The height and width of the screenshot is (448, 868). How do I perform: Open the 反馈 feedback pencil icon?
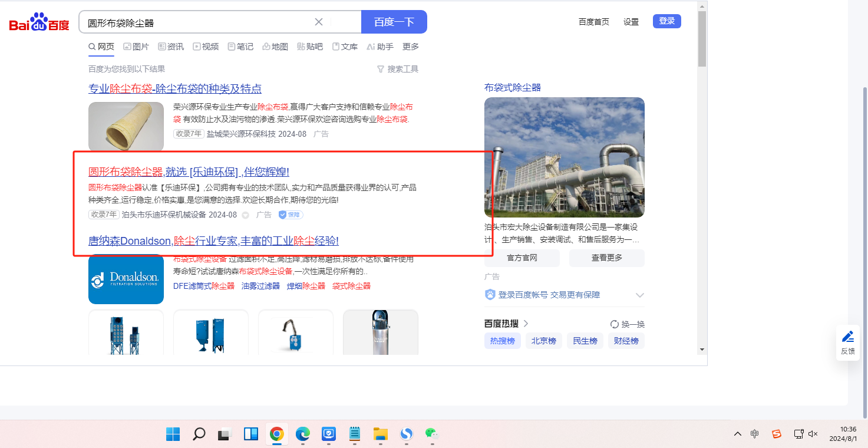coord(848,337)
